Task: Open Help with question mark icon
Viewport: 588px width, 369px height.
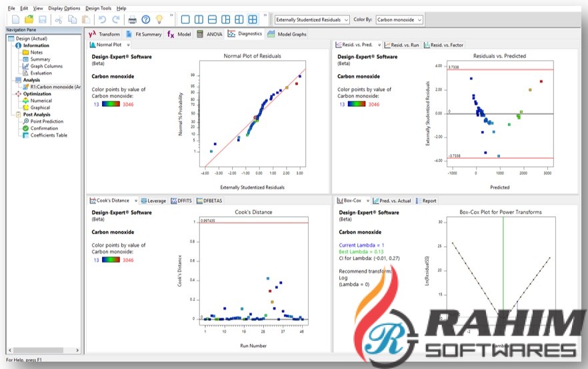Action: click(x=146, y=19)
